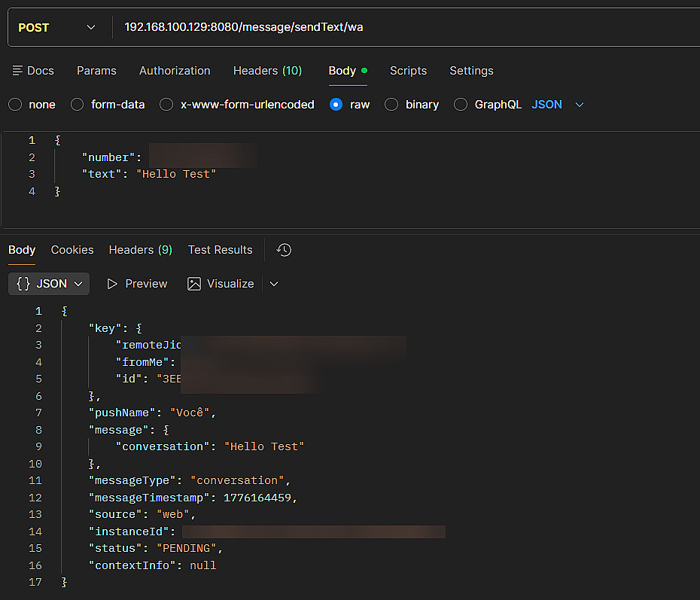The height and width of the screenshot is (600, 700).
Task: Open the POST method dropdown
Action: [x=56, y=28]
